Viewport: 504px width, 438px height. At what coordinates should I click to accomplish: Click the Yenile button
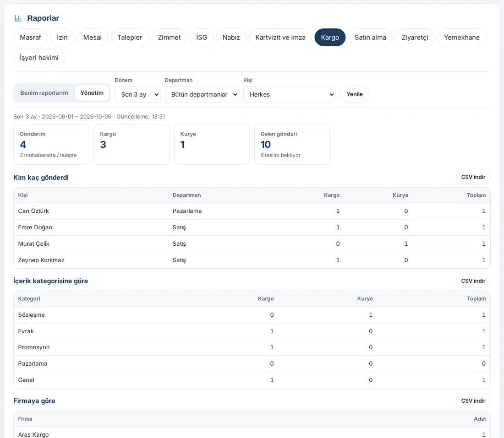(355, 94)
